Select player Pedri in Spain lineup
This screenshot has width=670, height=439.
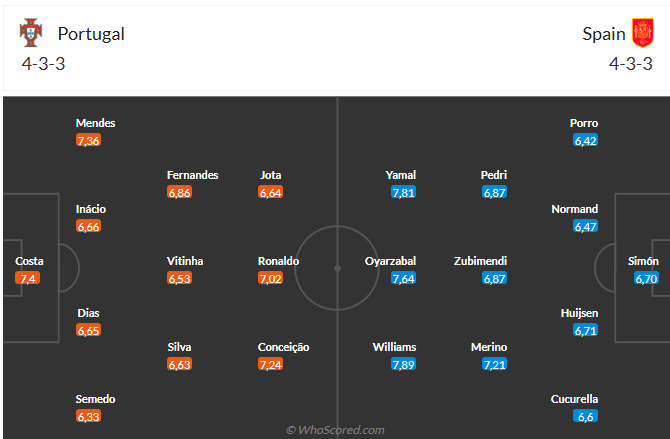coord(494,175)
